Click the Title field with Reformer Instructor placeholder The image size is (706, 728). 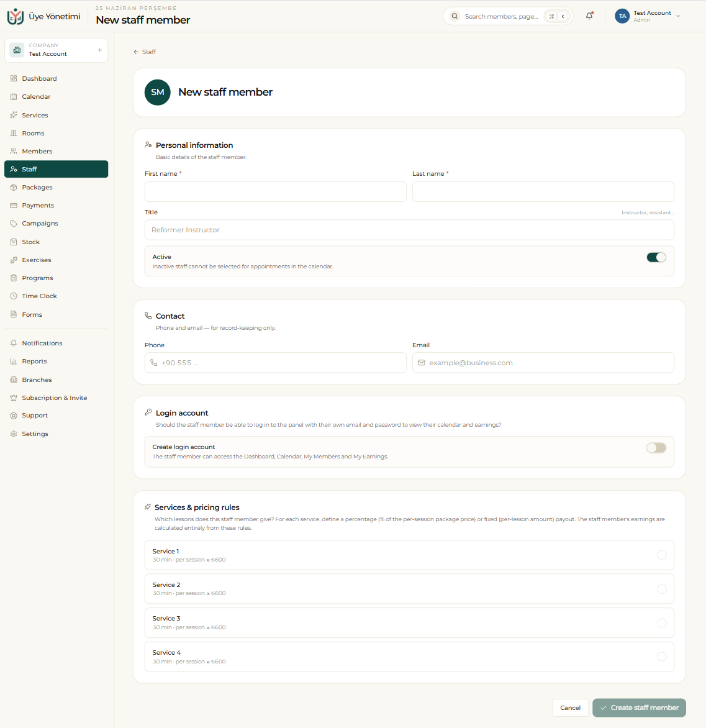409,230
